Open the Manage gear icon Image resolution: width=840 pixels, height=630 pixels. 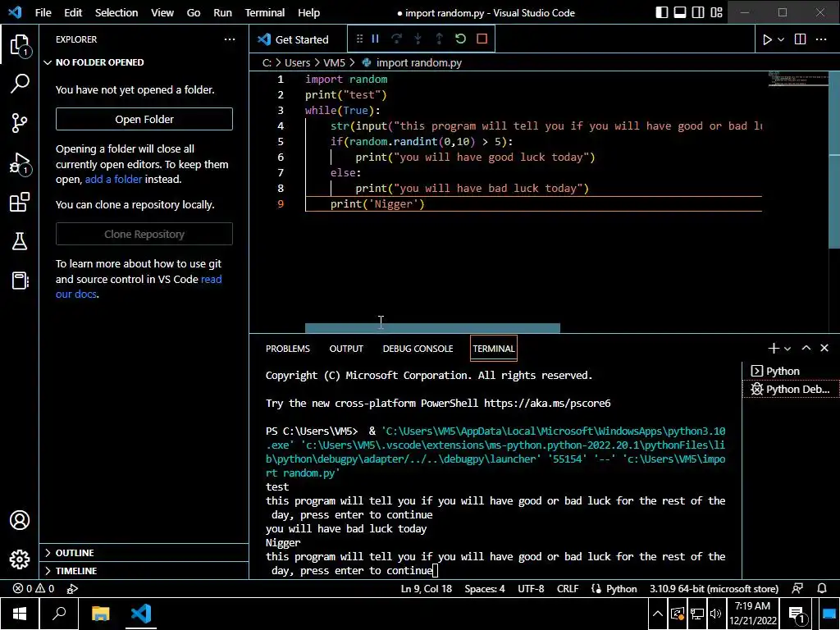point(20,559)
